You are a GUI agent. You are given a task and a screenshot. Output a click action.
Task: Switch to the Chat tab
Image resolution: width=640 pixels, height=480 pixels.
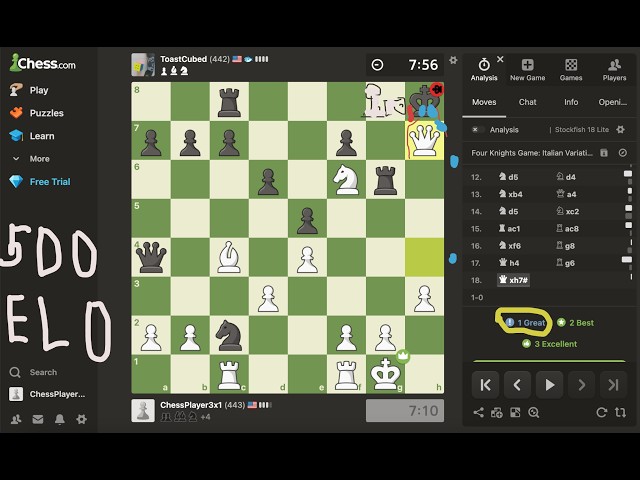tap(527, 102)
